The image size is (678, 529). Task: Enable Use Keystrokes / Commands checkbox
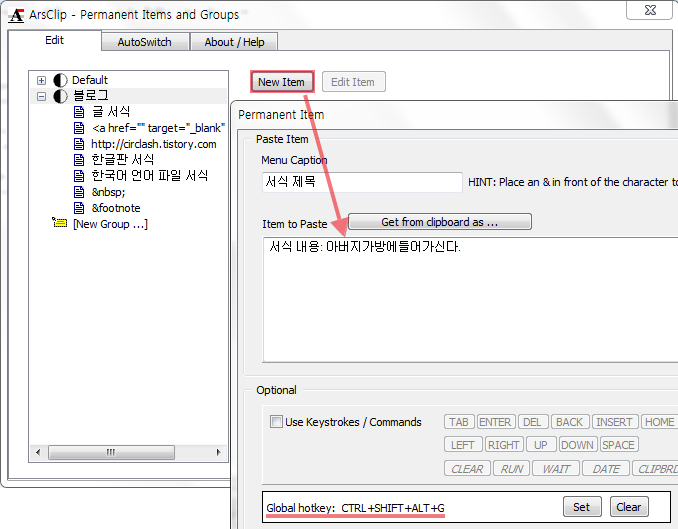(275, 421)
